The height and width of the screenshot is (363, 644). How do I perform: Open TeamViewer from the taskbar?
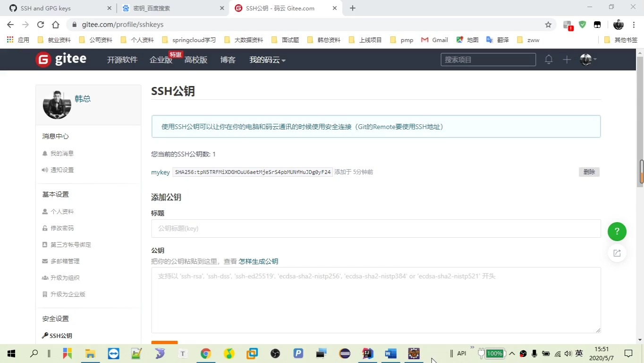pos(113,354)
